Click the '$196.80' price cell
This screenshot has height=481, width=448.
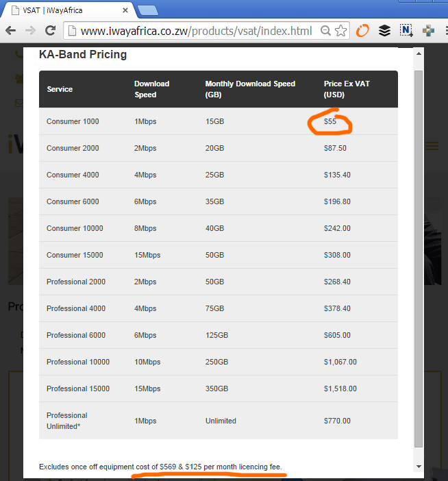(337, 201)
